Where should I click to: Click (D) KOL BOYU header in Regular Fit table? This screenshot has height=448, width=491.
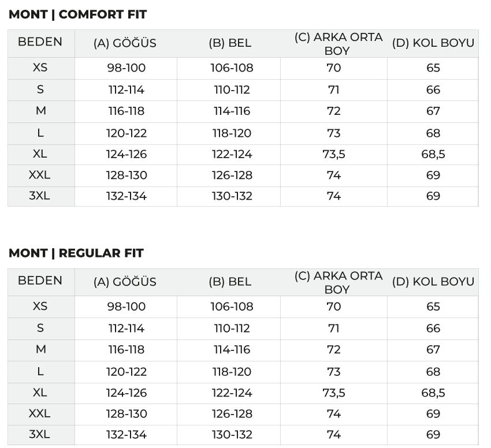433,282
